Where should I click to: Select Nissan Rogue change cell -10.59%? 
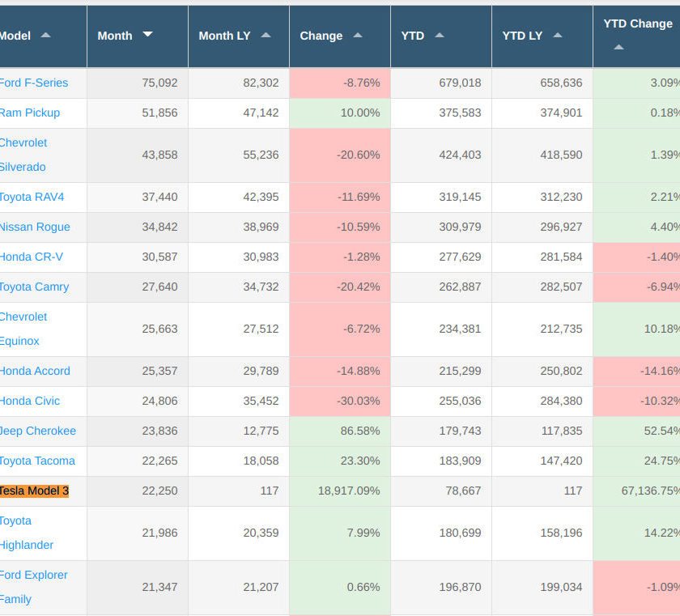[339, 227]
